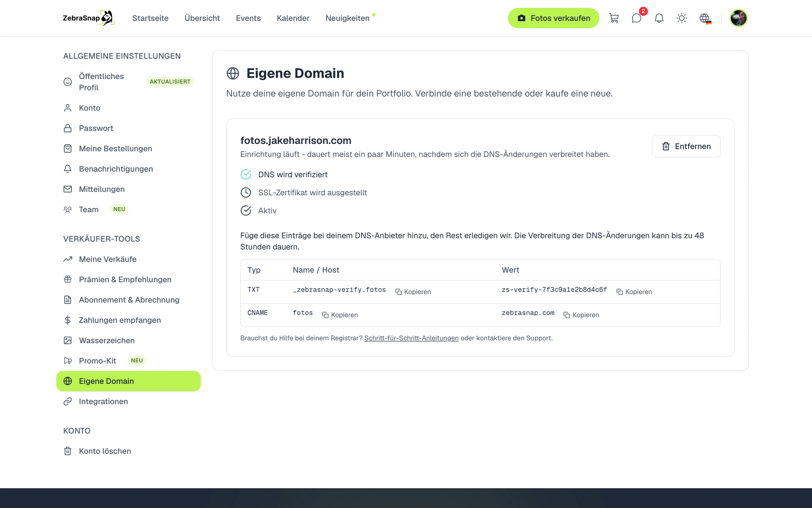Open Prämien & Empfehlungen gift icon

pos(129,279)
